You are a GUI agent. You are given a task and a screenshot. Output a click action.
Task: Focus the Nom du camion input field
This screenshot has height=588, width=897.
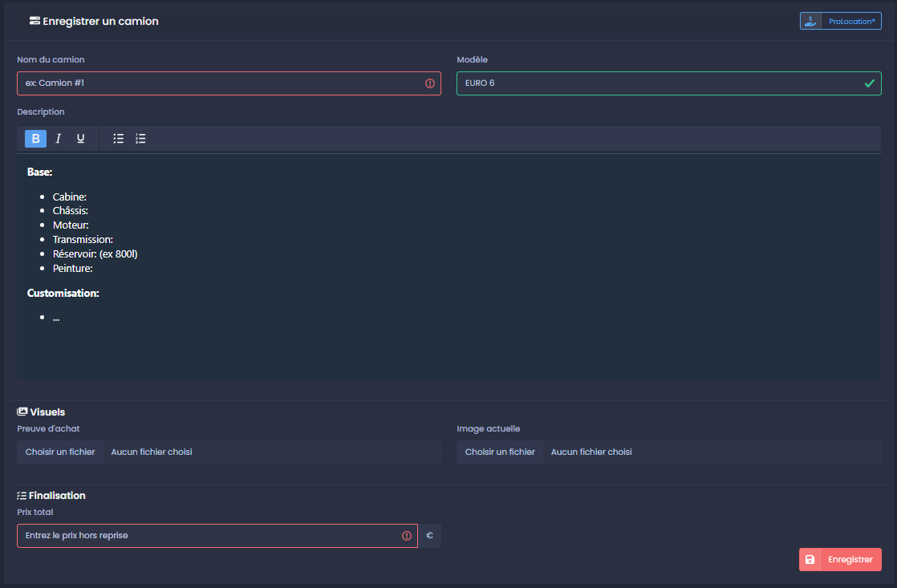click(229, 83)
